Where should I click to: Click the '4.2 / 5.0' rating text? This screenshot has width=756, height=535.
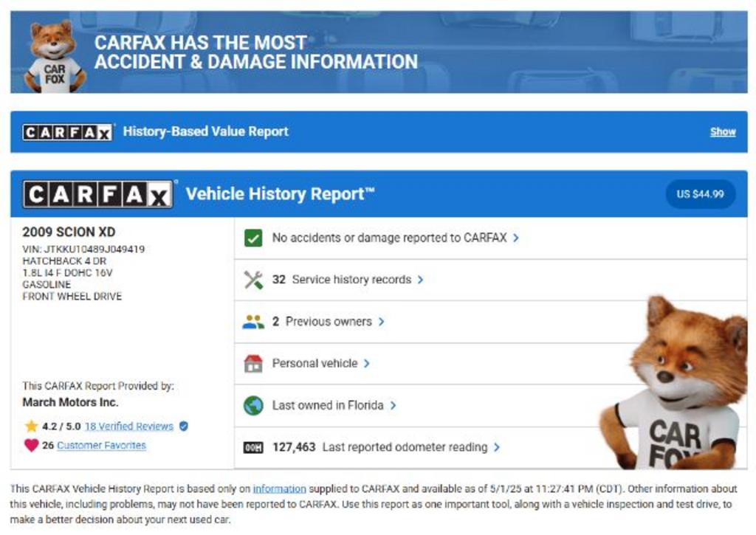(61, 426)
